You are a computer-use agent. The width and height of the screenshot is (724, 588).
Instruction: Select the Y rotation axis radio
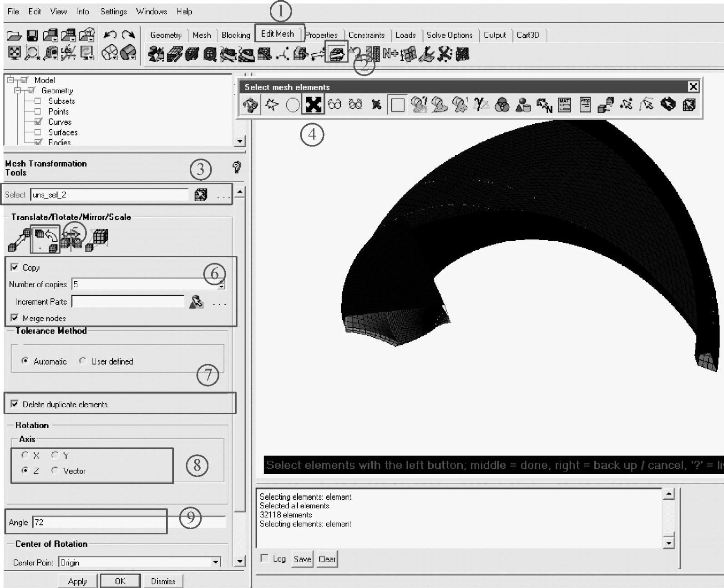(55, 455)
